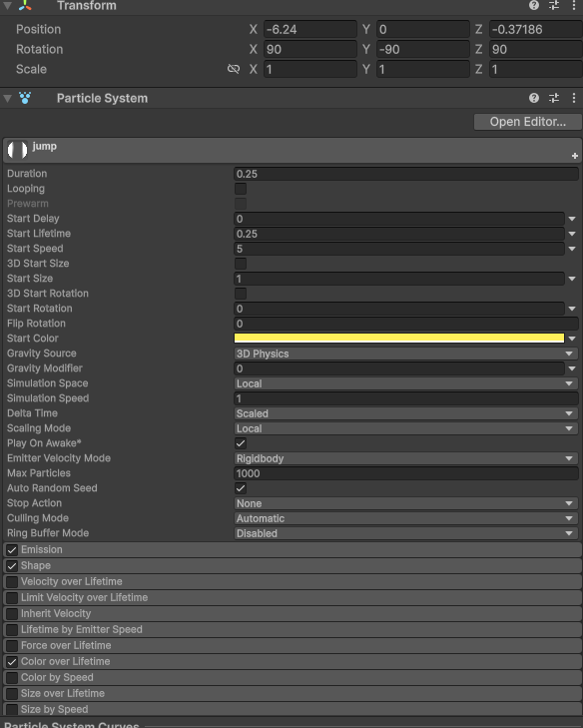
Task: Click the jump particle system header
Action: [x=292, y=150]
